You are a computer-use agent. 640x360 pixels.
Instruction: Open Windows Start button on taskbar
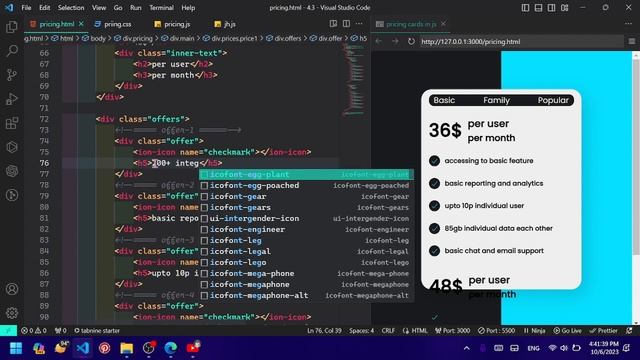(16, 348)
